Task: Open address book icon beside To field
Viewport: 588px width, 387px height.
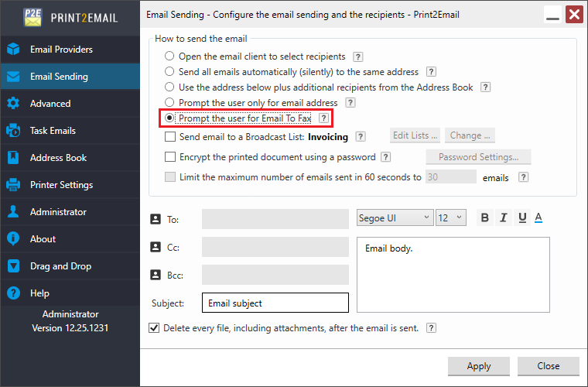Action: [156, 219]
